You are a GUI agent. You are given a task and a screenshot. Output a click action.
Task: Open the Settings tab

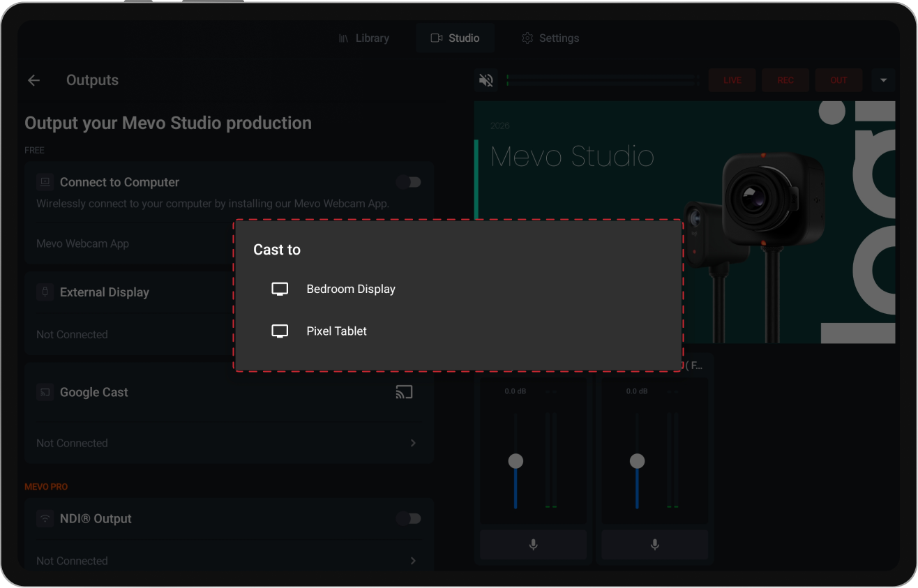click(x=550, y=38)
